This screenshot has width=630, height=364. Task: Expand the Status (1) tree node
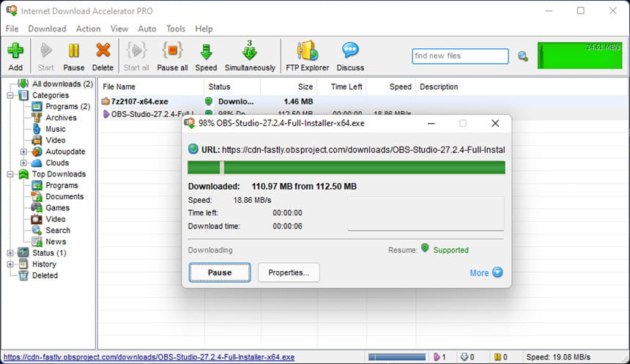[10, 253]
